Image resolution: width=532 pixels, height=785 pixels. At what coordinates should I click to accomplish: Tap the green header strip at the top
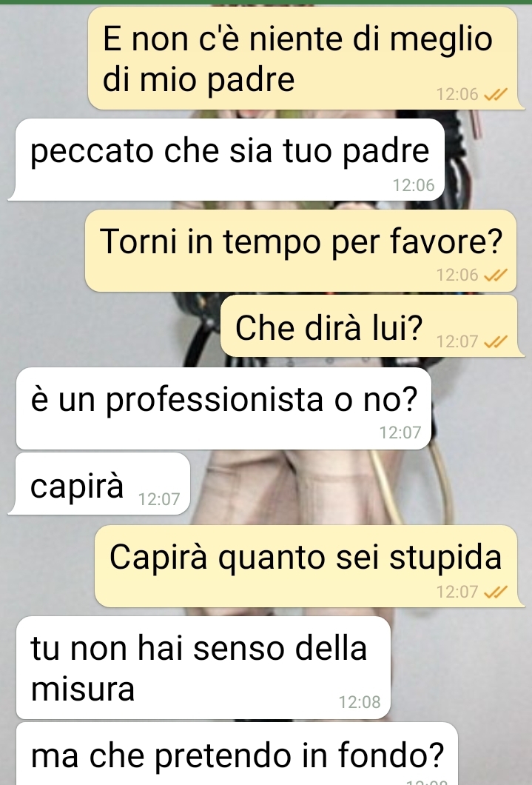(266, 2)
